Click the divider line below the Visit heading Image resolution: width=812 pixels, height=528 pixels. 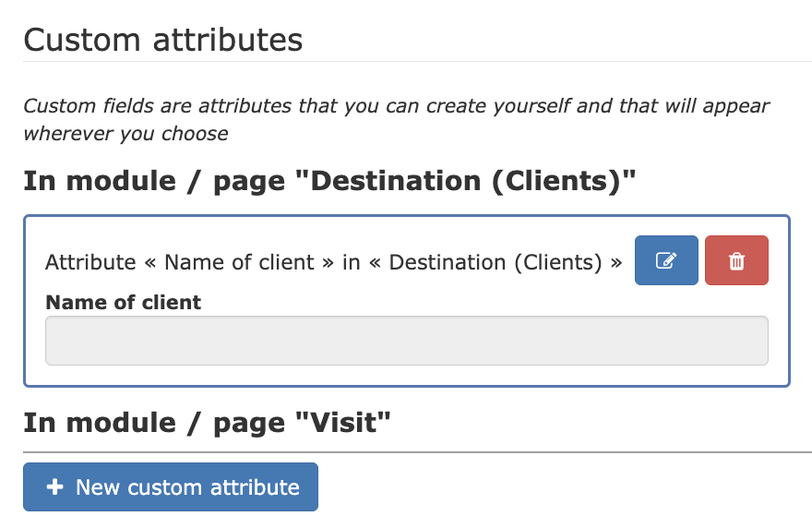pos(417,451)
